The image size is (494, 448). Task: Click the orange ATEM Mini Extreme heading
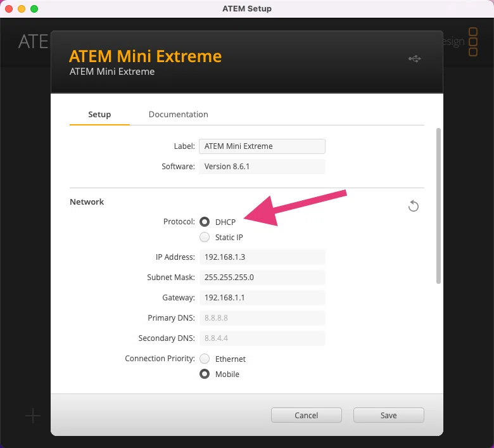pyautogui.click(x=145, y=56)
